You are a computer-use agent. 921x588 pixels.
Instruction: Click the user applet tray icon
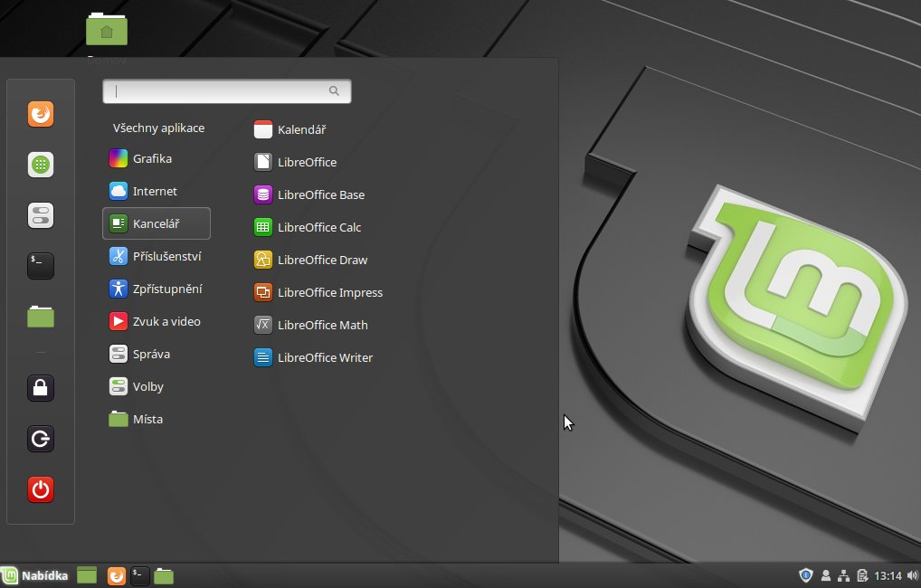click(826, 575)
